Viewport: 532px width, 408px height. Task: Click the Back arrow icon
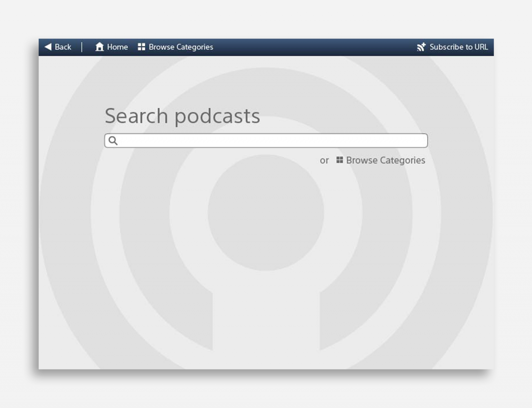point(48,47)
